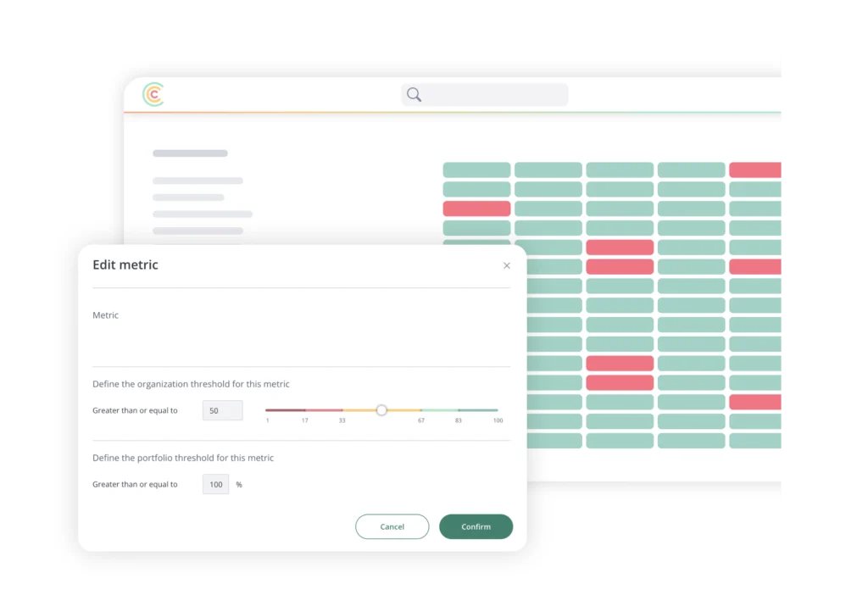Click the magnifying glass search icon
This screenshot has height=612, width=868.
tap(414, 94)
